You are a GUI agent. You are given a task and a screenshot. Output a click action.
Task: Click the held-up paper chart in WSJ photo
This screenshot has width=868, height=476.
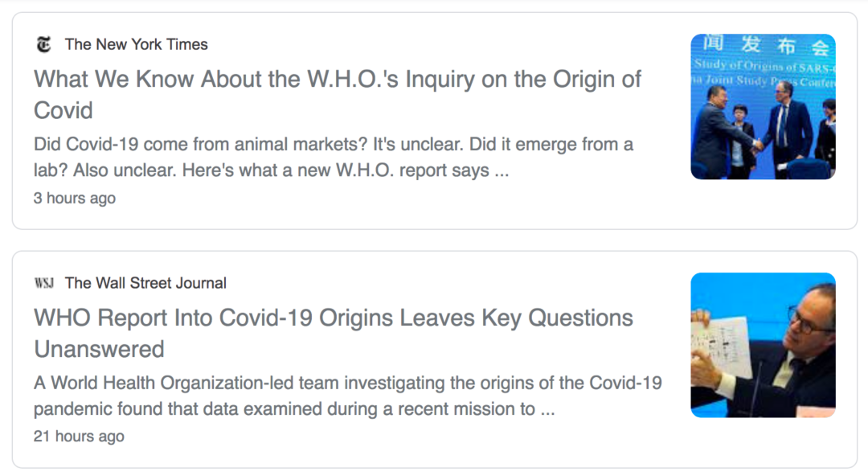pos(720,346)
